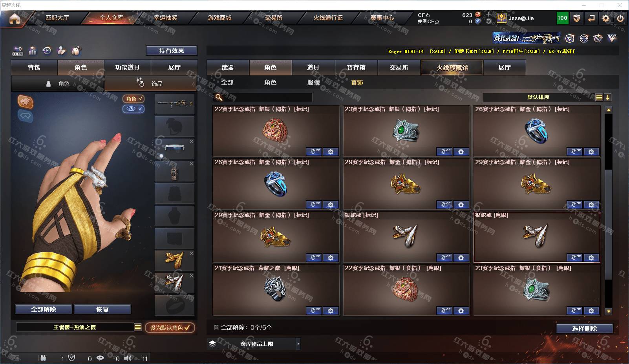Open settings gear on 银蛇戒 [鹰眼] item
Image resolution: width=629 pixels, height=364 pixels.
(x=591, y=258)
